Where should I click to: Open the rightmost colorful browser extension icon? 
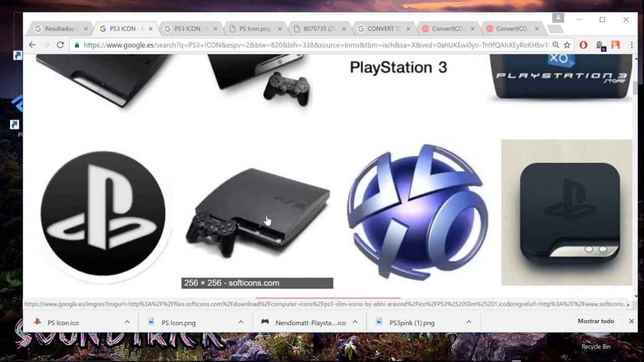click(615, 45)
